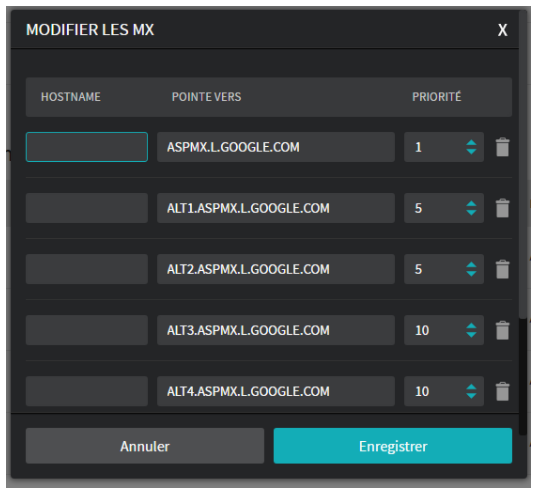The image size is (539, 496).
Task: Click trash icon next to ALT4.ASPMX.L.GOOGLE.COM
Action: click(503, 391)
